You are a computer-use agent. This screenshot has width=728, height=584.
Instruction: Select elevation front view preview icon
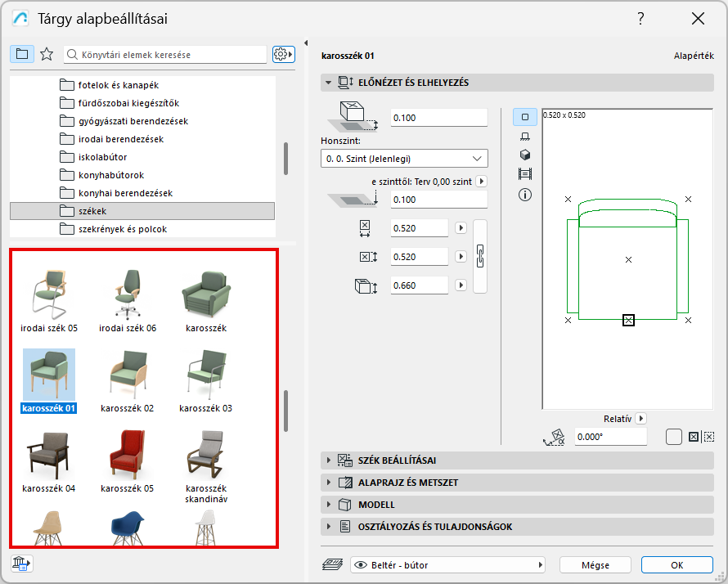coord(524,137)
